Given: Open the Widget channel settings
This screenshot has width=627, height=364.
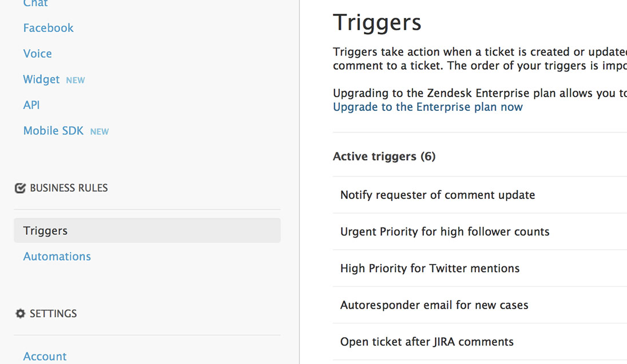Looking at the screenshot, I should click(x=41, y=79).
